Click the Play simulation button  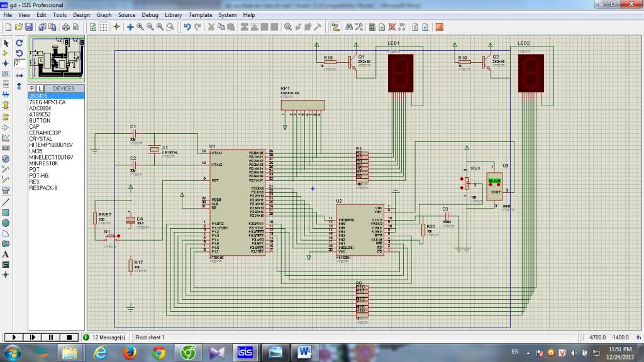pos(13,337)
